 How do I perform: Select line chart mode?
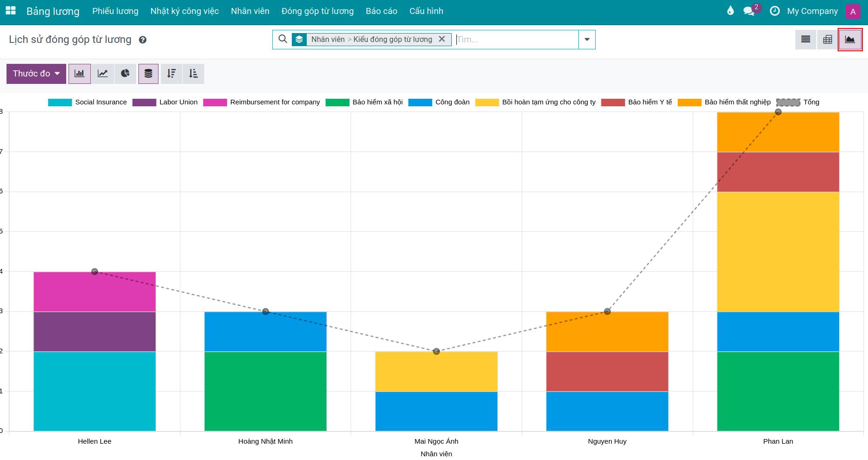click(x=103, y=74)
